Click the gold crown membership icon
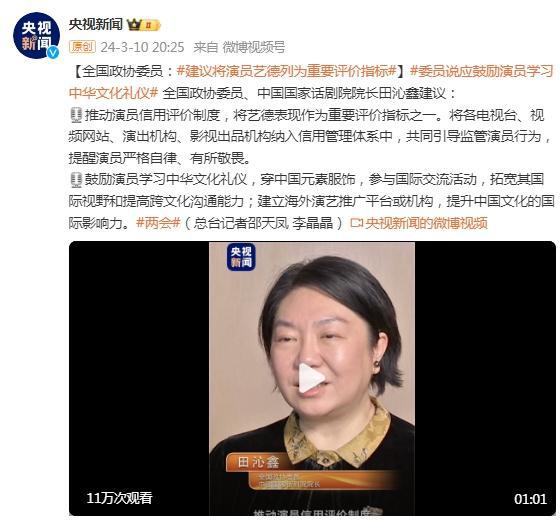 click(134, 25)
